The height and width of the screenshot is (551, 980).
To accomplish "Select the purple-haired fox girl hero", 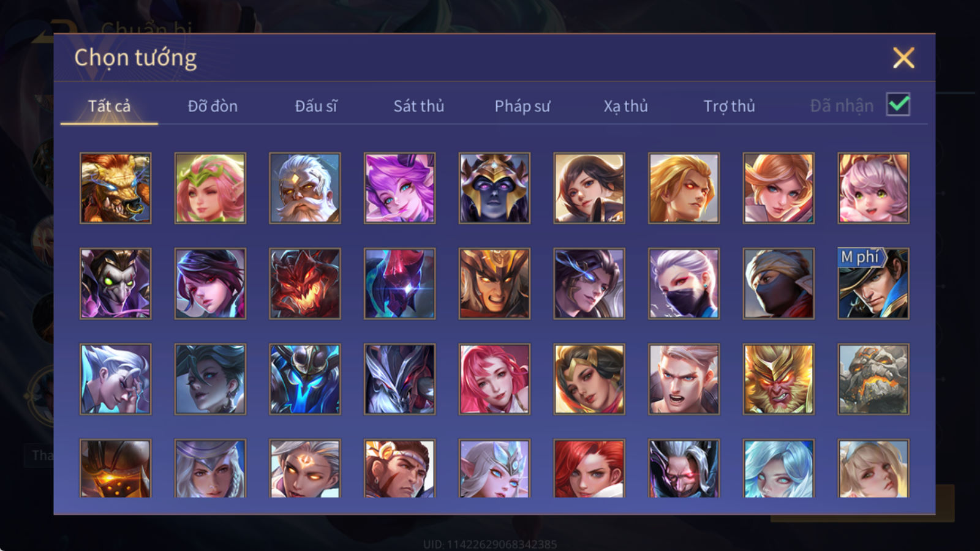I will point(399,188).
